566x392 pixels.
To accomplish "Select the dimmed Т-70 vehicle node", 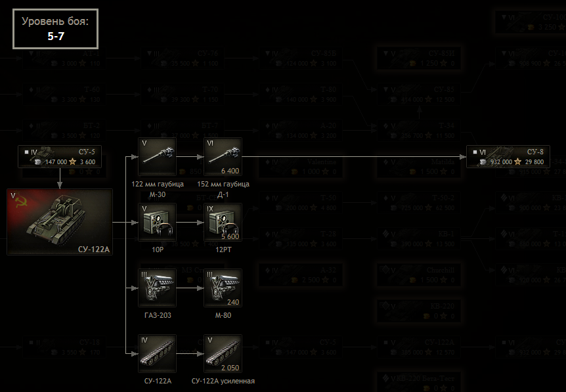I will pos(183,94).
